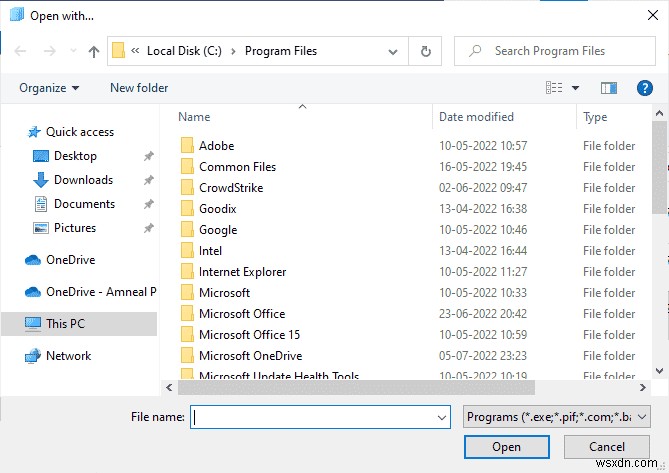Click the Open button
This screenshot has width=669, height=473.
506,447
